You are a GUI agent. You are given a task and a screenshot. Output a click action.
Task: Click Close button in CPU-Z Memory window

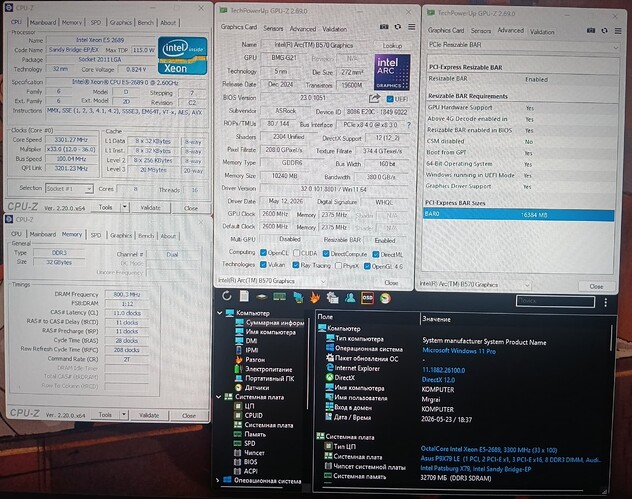189,415
